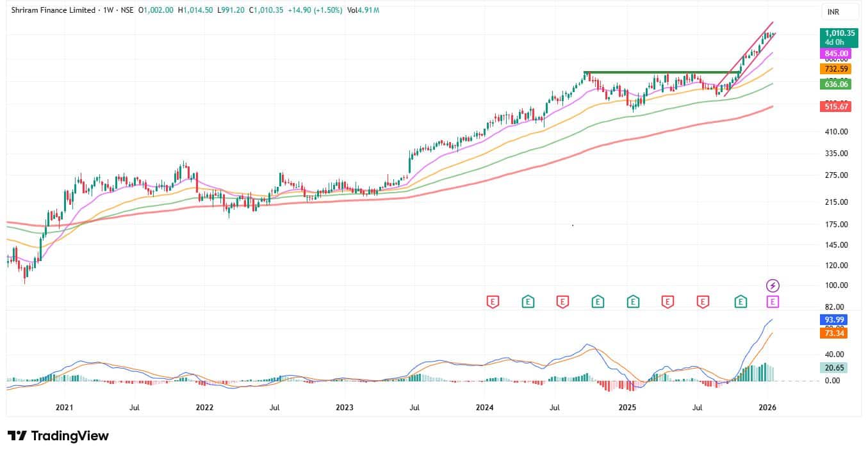Click the purple lightning bolt event icon
This screenshot has width=868, height=455.
tap(773, 285)
